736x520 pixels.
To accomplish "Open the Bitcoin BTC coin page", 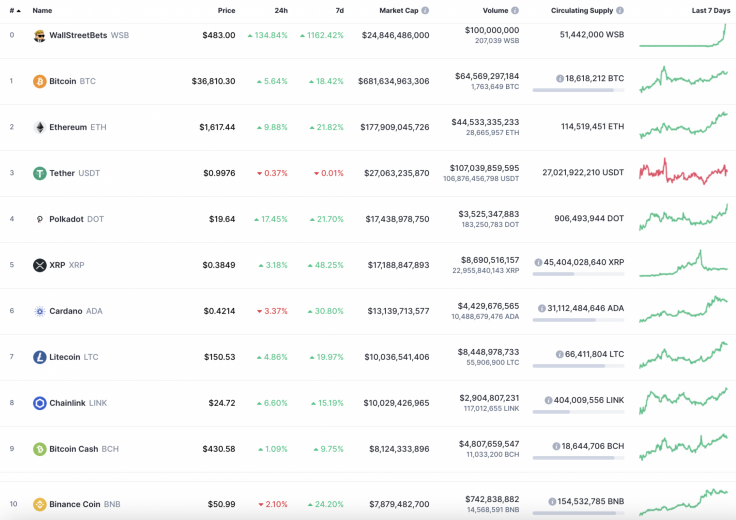I will click(72, 81).
